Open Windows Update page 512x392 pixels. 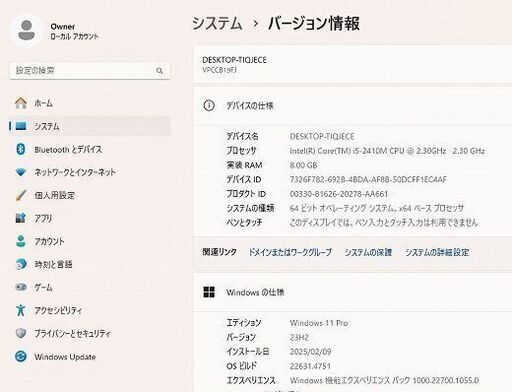coord(90,356)
